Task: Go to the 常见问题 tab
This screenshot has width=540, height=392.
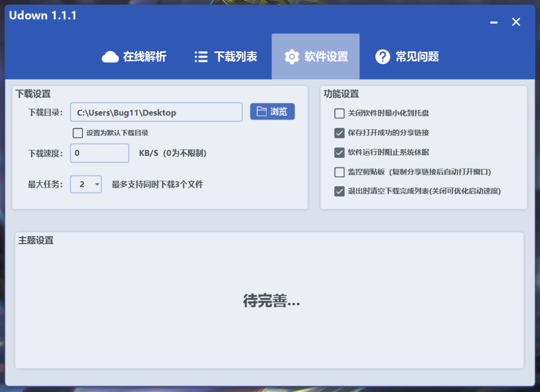Action: click(407, 57)
